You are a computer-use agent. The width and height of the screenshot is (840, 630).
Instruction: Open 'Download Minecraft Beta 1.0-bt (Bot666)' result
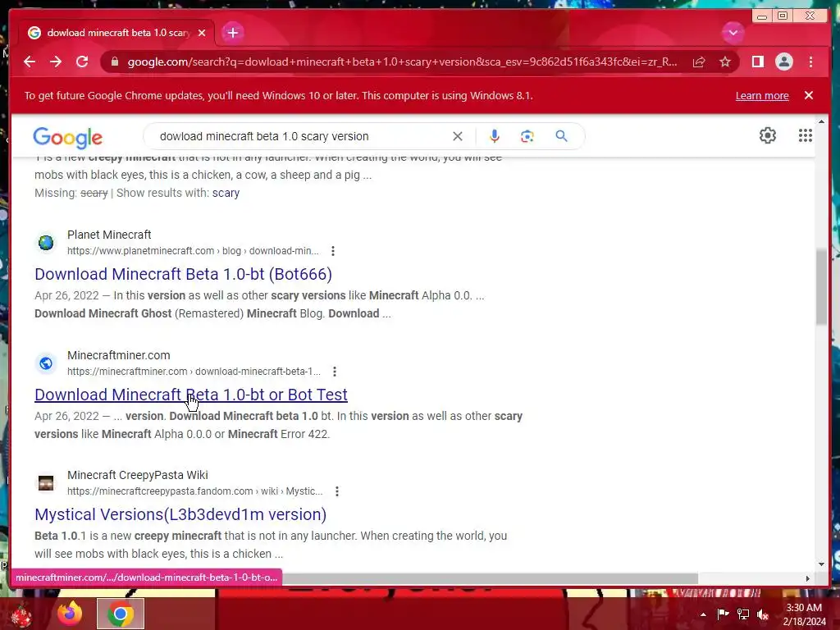click(183, 274)
